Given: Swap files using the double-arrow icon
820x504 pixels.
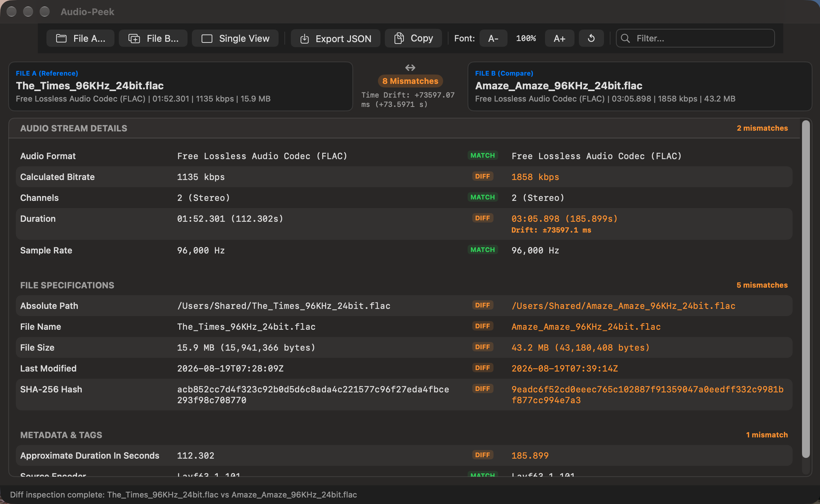Looking at the screenshot, I should point(410,67).
